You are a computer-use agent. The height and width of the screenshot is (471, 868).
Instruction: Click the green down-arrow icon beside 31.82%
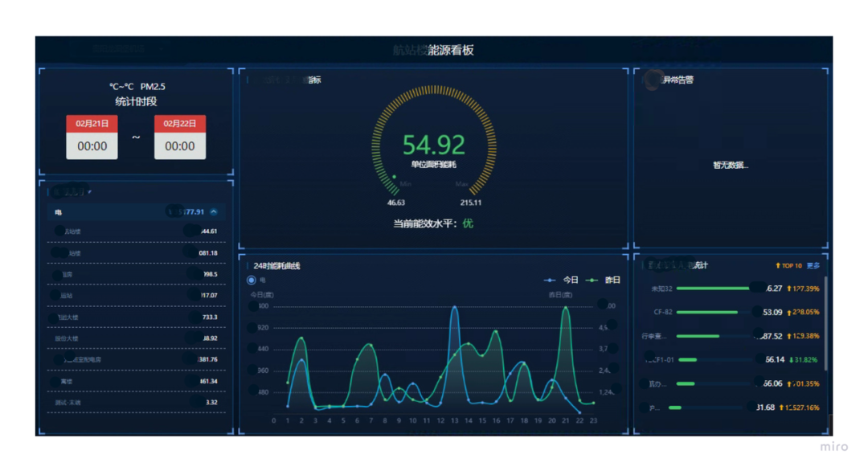coord(792,360)
